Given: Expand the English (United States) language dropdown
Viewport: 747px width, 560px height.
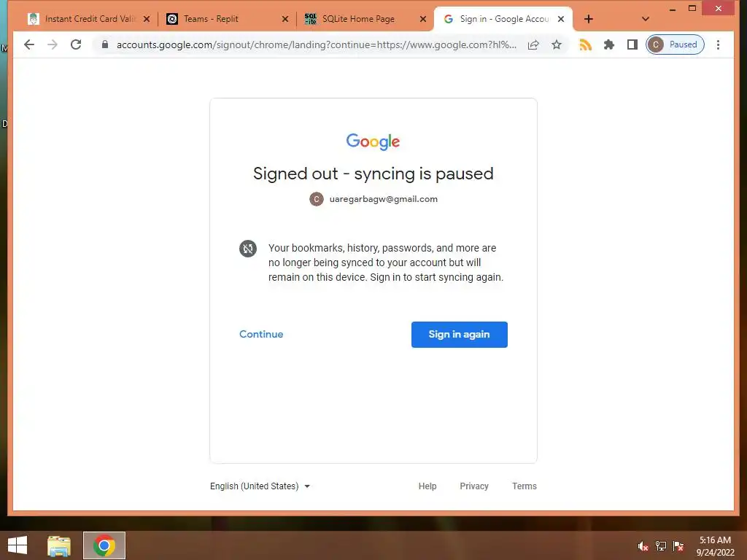Looking at the screenshot, I should 260,486.
